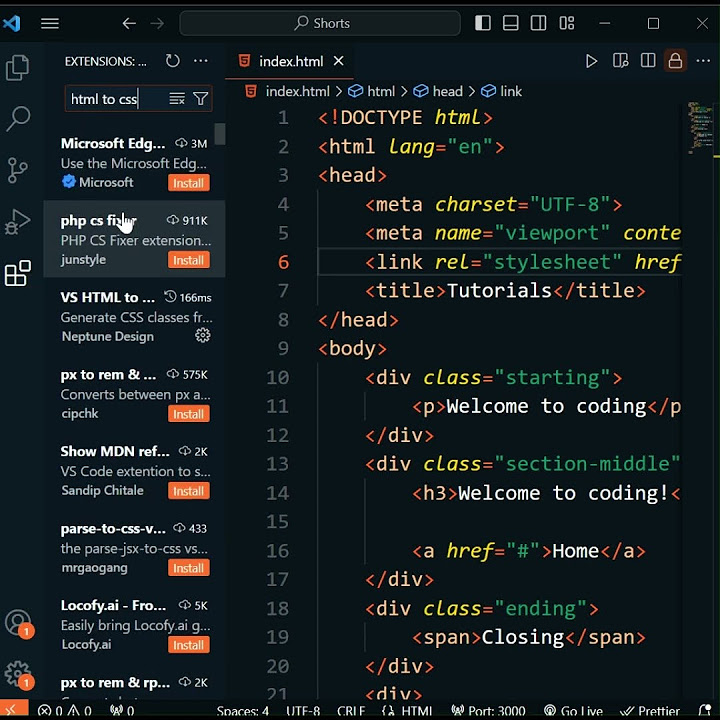Toggle the bottom panel layout

click(511, 23)
